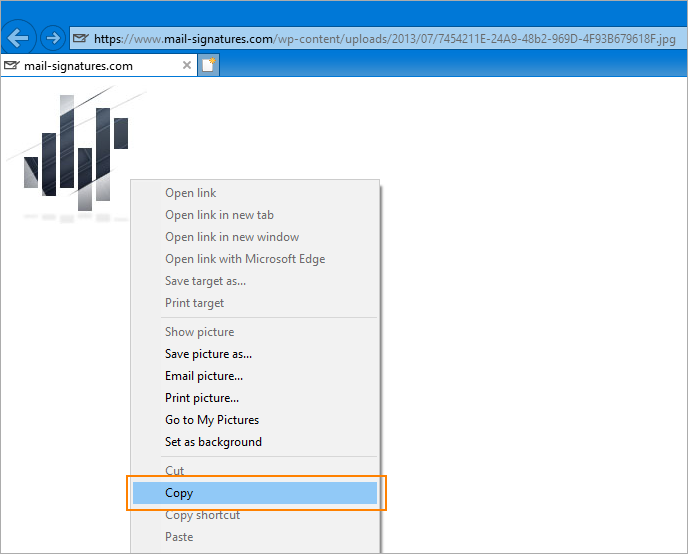Click 'Save target as...' menu entry
This screenshot has height=554, width=688.
(x=205, y=281)
